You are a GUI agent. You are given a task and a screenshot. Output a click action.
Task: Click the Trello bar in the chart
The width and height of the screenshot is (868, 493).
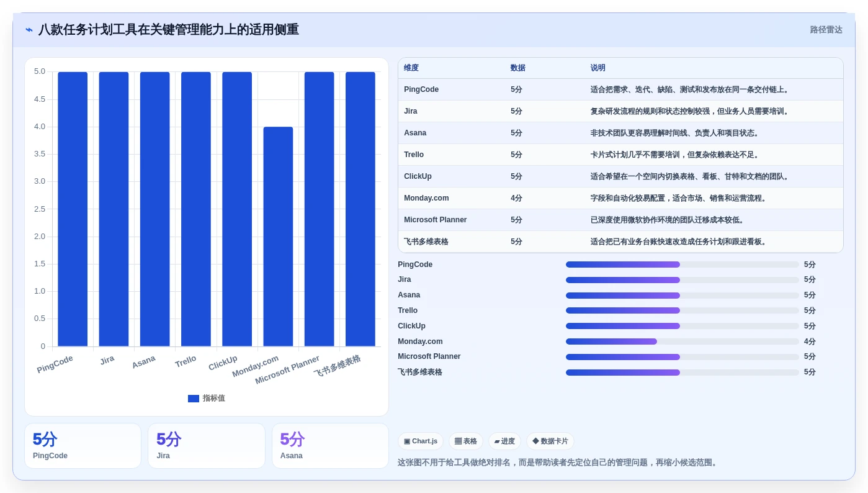196,209
